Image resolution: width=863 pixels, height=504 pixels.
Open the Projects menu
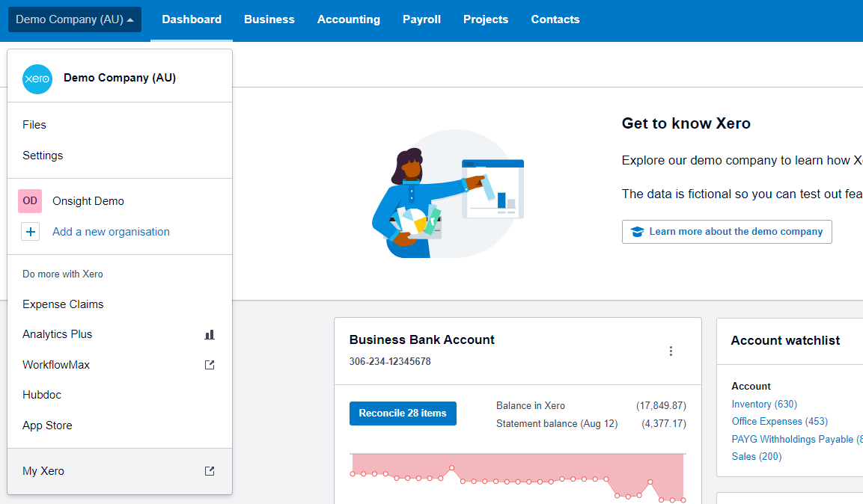[x=486, y=19]
